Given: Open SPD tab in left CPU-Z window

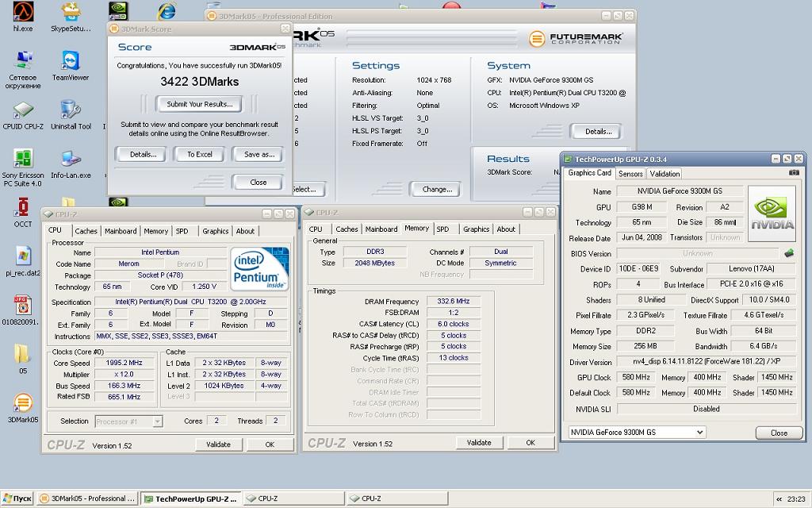Looking at the screenshot, I should (182, 231).
